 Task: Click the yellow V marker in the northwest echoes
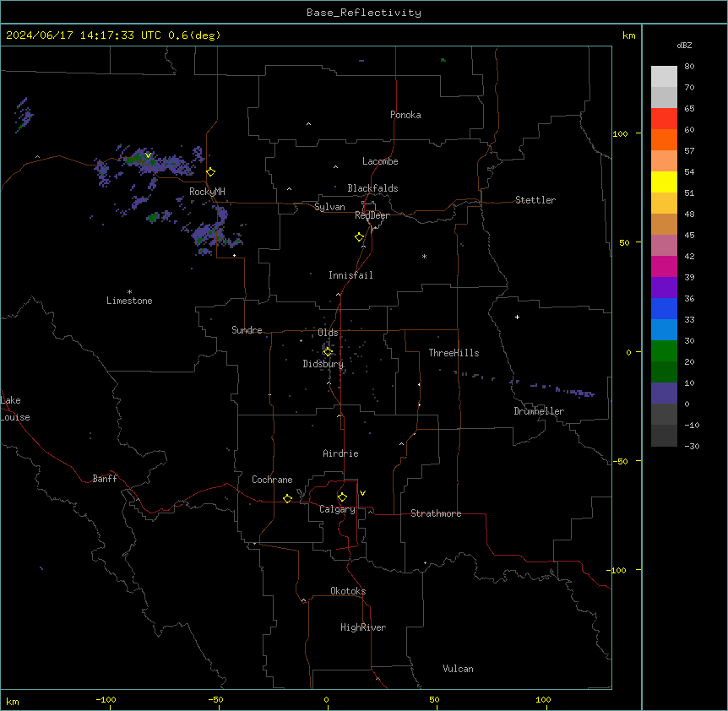pos(148,155)
